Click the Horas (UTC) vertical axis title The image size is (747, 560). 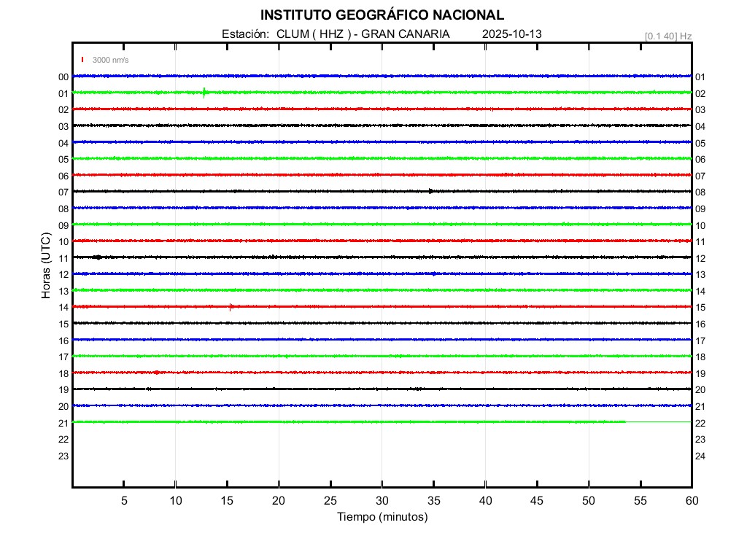click(x=46, y=266)
